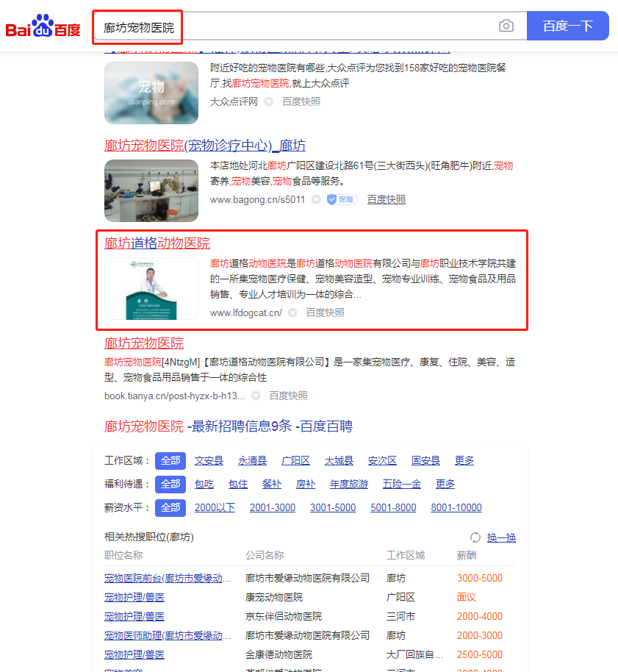This screenshot has width=618, height=672.
Task: Select 全部 in 薪资水平 filter
Action: (x=170, y=508)
